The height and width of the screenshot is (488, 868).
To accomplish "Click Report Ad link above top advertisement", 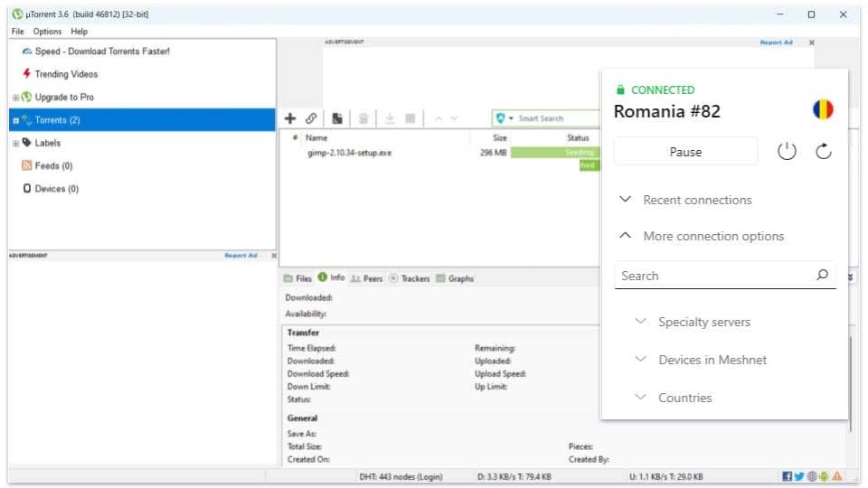I will tap(776, 42).
